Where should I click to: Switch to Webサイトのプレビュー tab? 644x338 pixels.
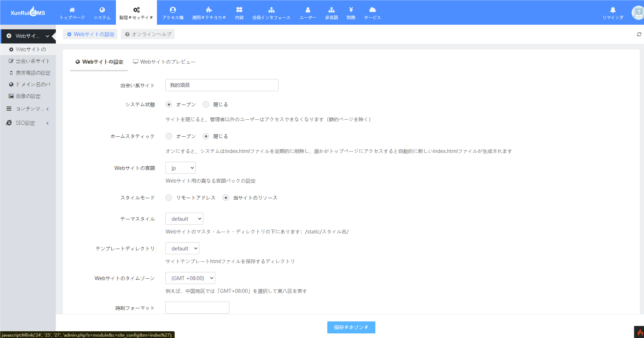coord(164,62)
